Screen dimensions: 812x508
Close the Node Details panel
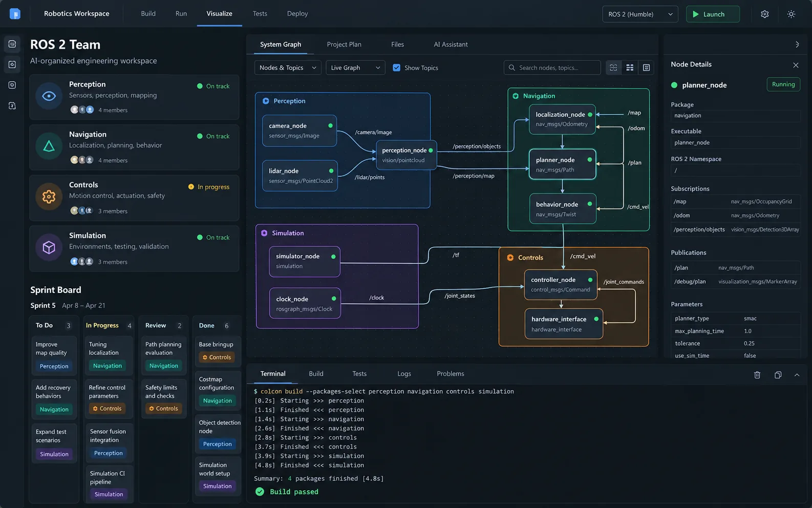pyautogui.click(x=796, y=65)
